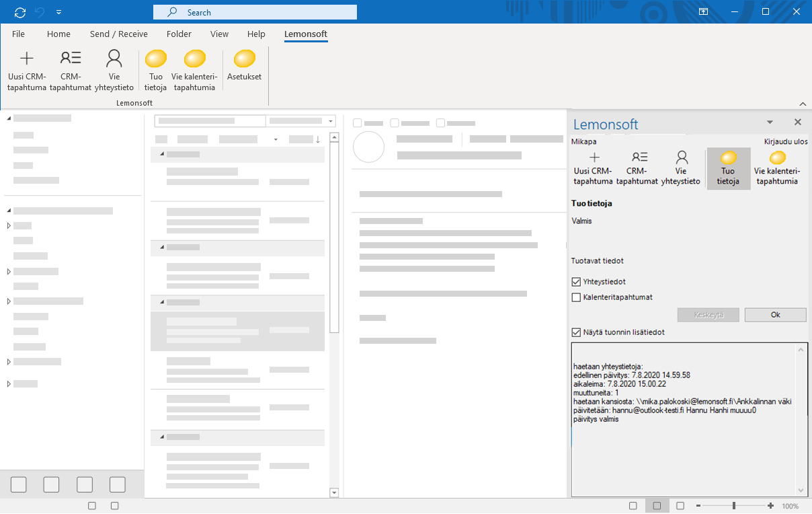812x514 pixels.
Task: Click Uusi CRM-tapahtuma in the ribbon
Action: 27,71
